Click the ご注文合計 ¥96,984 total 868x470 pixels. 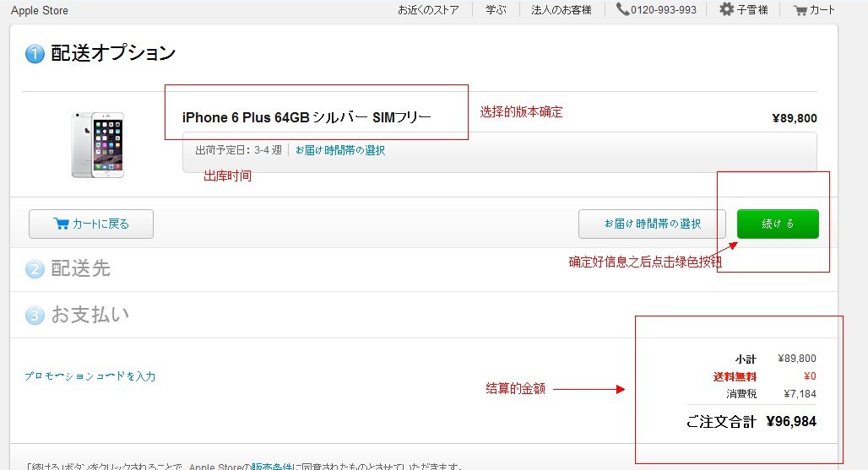pos(791,422)
